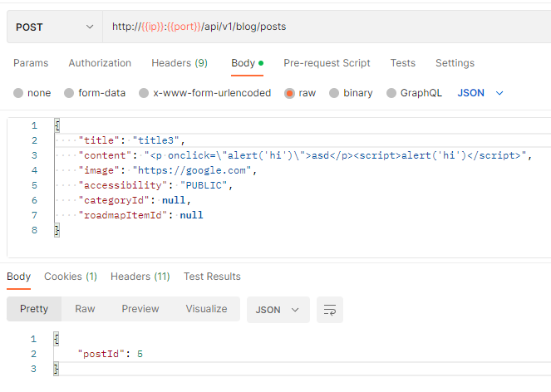Click the "https://google.com" value
Image resolution: width=551 pixels, height=392 pixels.
[191, 170]
